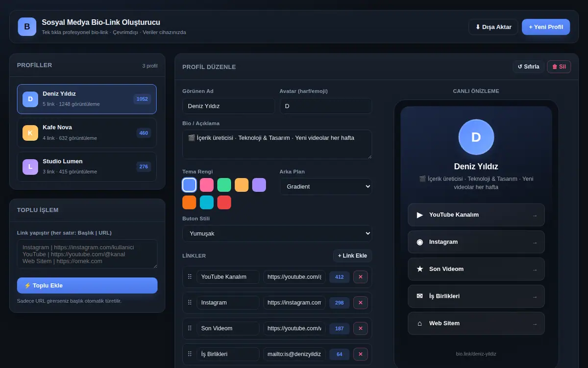Open İş Birlikleri link in preview

pyautogui.click(x=476, y=296)
